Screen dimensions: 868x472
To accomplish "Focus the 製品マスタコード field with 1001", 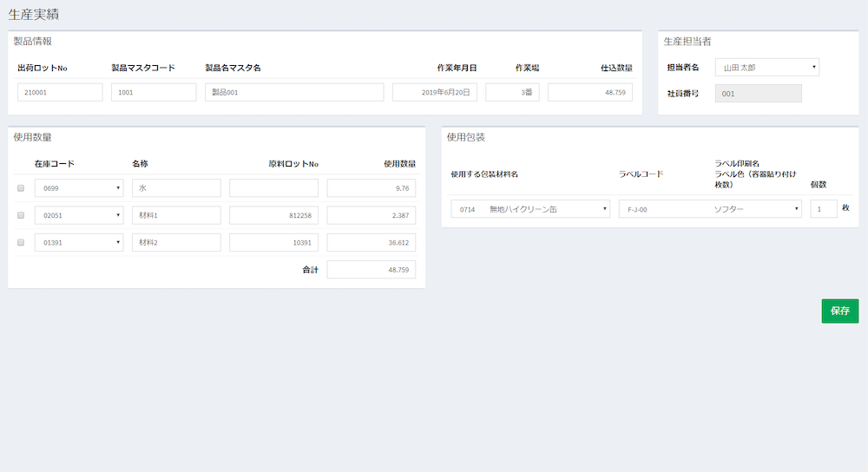I will pos(154,92).
